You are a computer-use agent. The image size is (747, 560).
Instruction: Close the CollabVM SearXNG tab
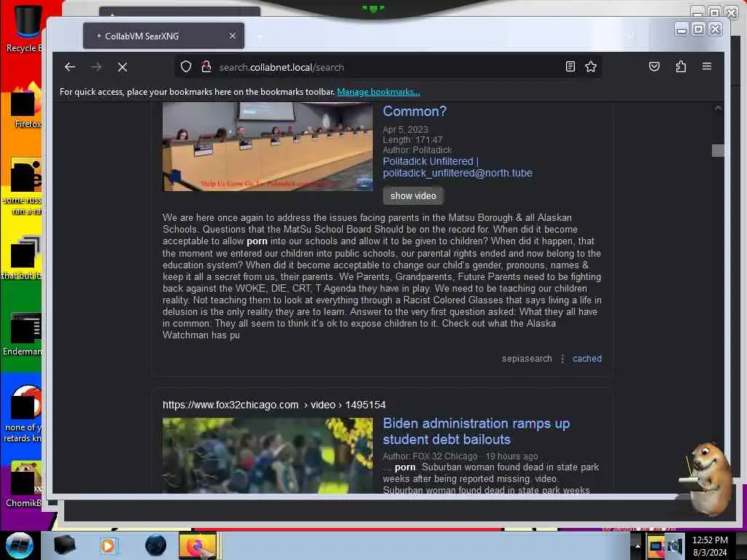coord(233,36)
